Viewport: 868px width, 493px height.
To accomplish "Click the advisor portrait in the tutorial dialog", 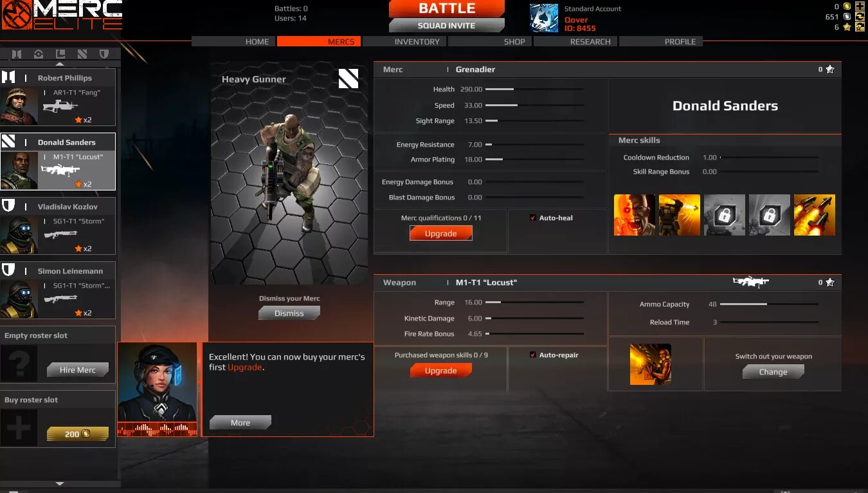I will (x=158, y=383).
